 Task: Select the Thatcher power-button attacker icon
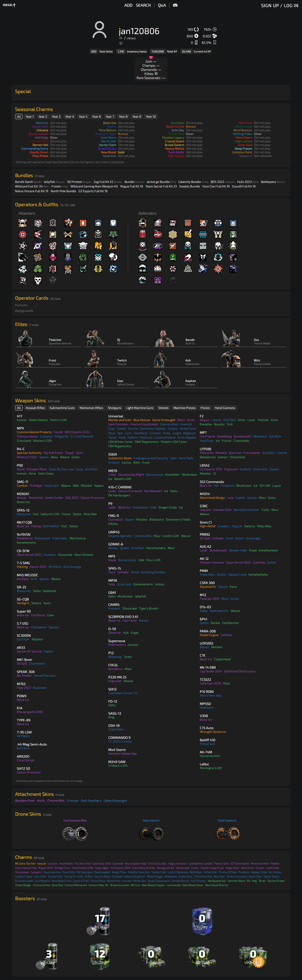(53, 223)
